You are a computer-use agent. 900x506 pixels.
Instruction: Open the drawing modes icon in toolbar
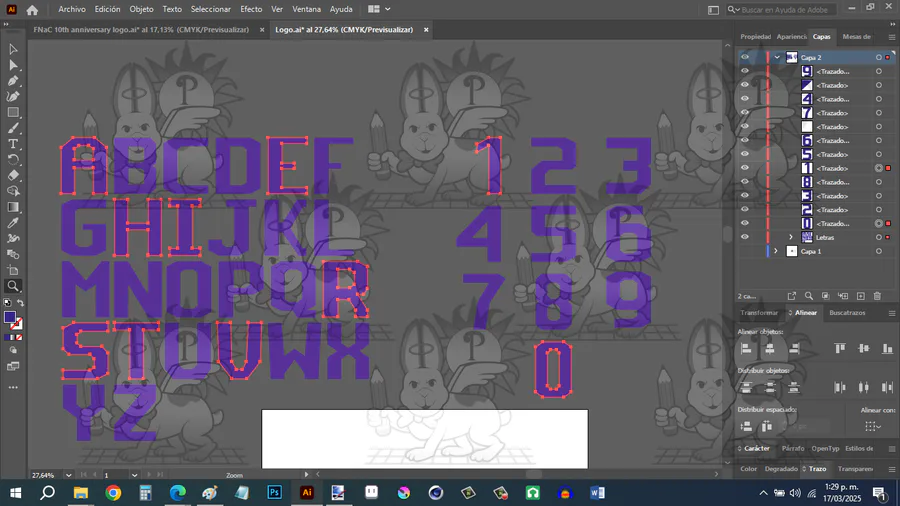click(13, 351)
